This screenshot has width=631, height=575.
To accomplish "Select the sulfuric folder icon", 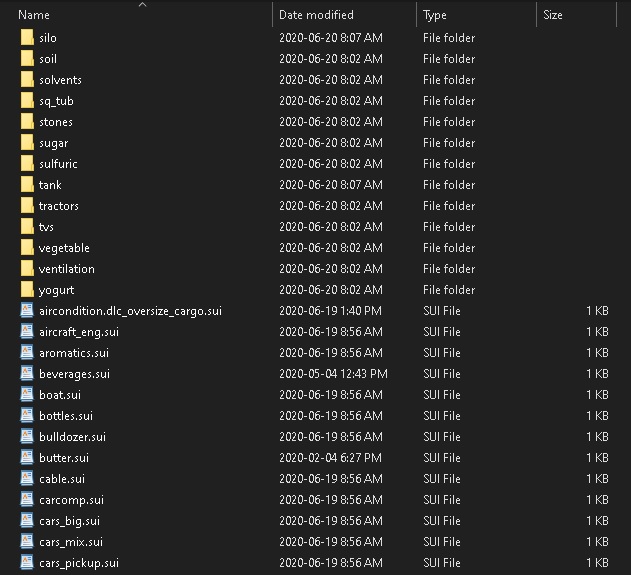I will tap(27, 164).
